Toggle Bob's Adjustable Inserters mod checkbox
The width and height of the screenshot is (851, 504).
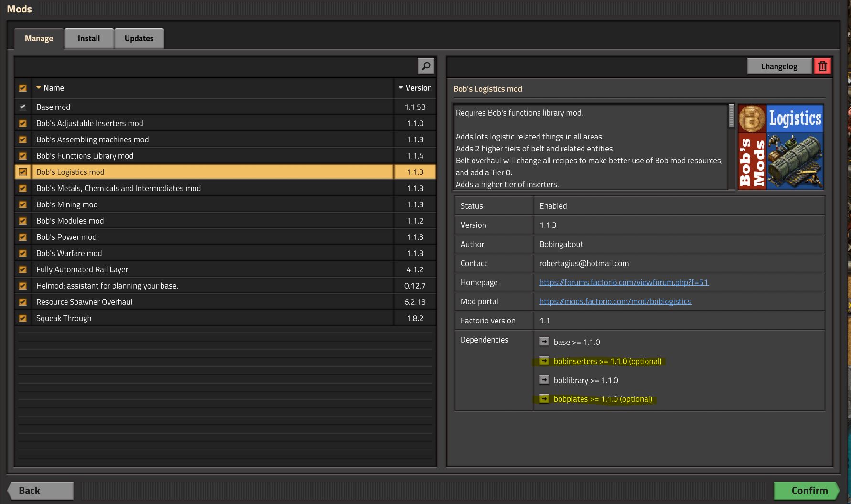[22, 123]
